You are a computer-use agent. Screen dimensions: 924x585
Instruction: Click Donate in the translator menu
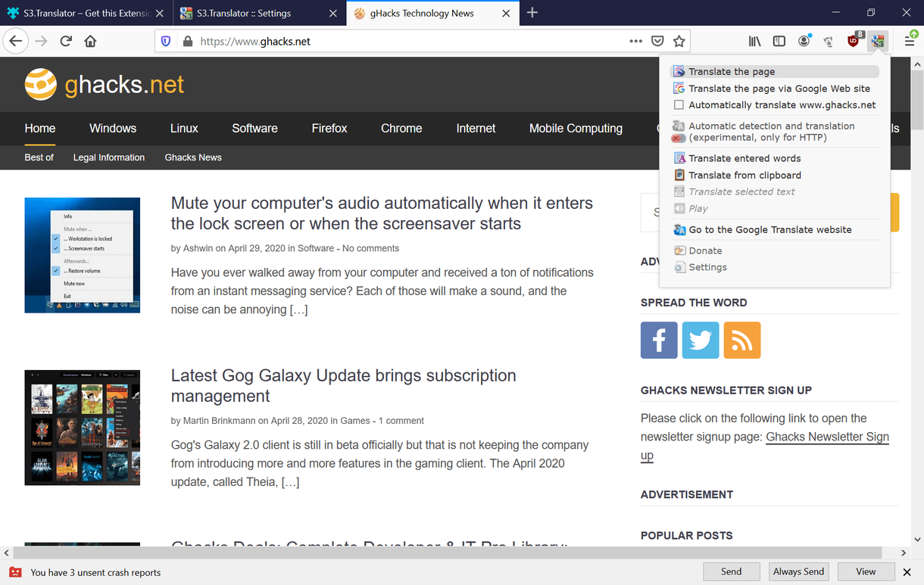point(775,250)
